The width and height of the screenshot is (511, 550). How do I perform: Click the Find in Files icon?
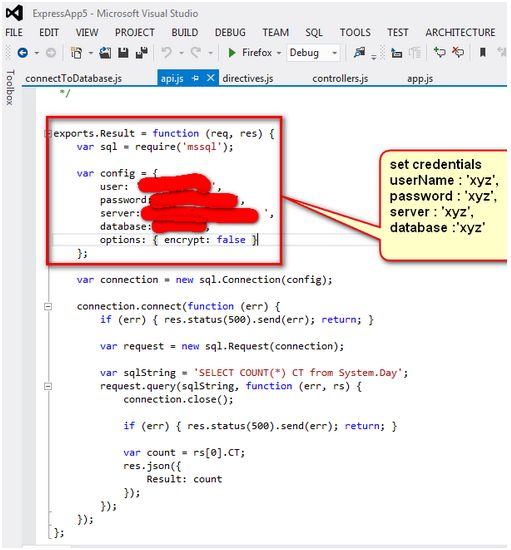(x=359, y=53)
